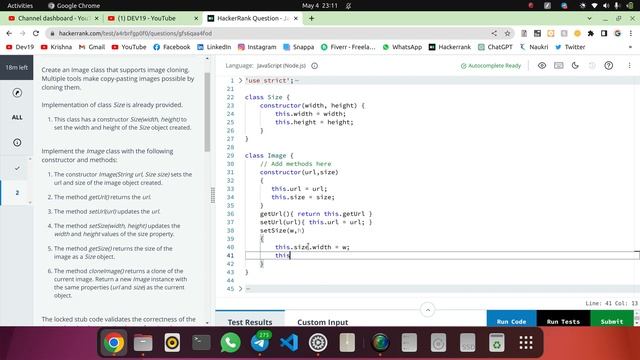Screen dimensions: 640x360
Task: Select completed question checkmark in sidebar
Action: [17, 168]
